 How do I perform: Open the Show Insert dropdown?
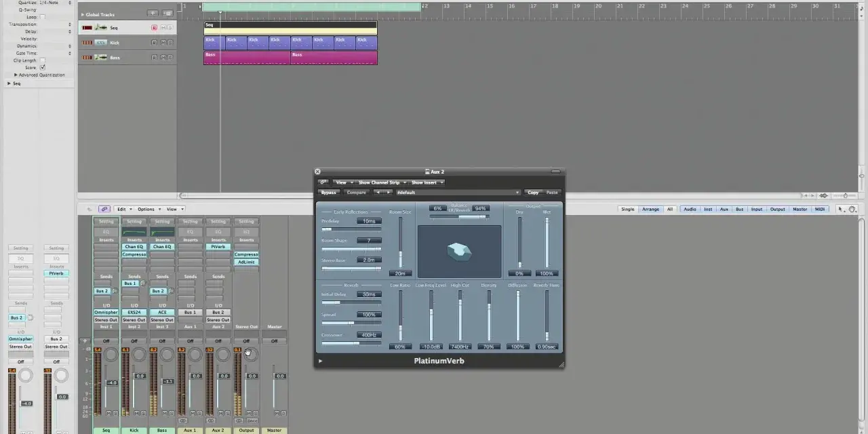(x=427, y=182)
